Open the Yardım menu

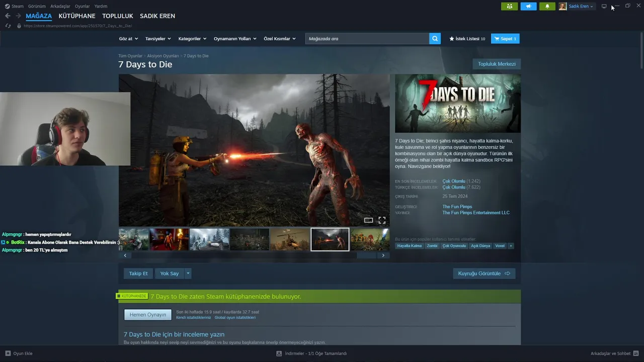coord(101,6)
